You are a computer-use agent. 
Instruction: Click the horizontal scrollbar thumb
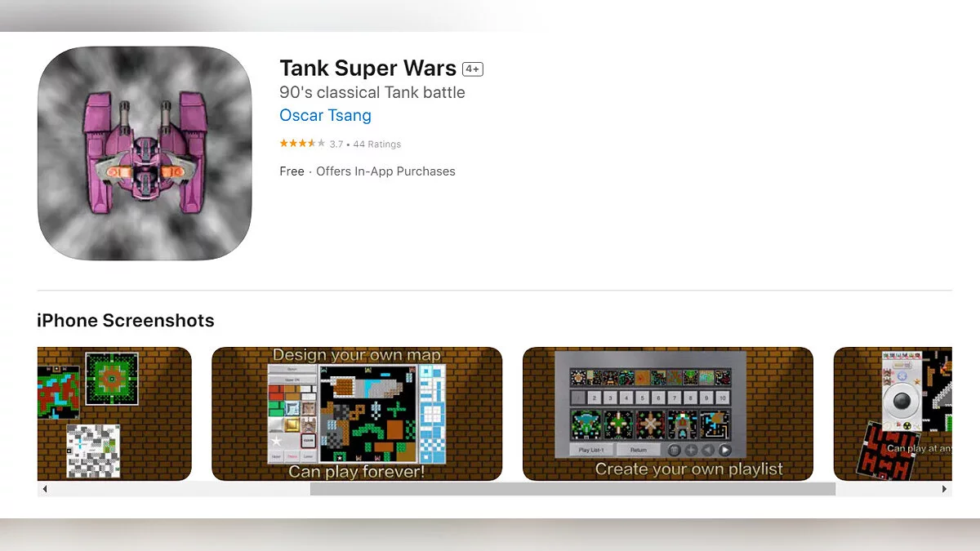click(572, 489)
